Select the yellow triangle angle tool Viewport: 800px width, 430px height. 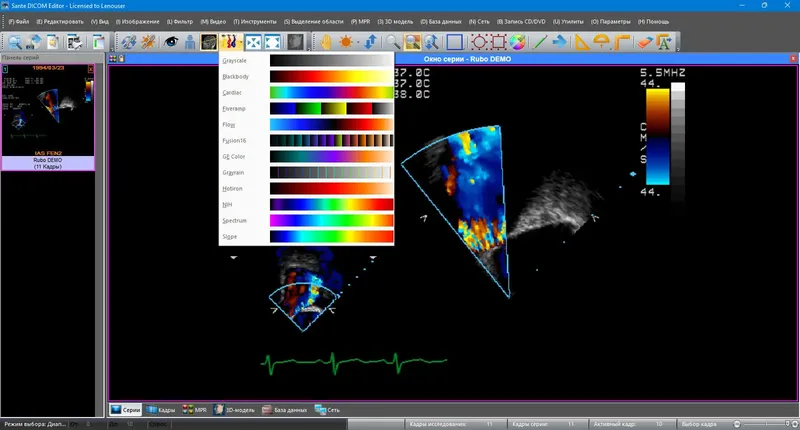tap(582, 42)
